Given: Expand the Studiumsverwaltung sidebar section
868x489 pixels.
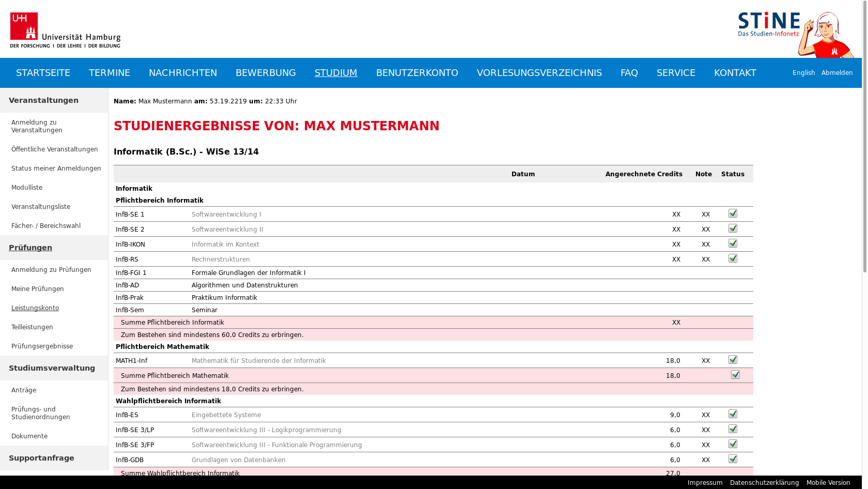Looking at the screenshot, I should tap(53, 368).
